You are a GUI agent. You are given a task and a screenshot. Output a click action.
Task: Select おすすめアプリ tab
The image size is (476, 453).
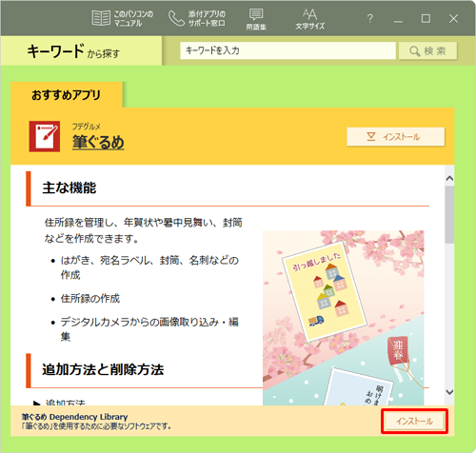67,94
